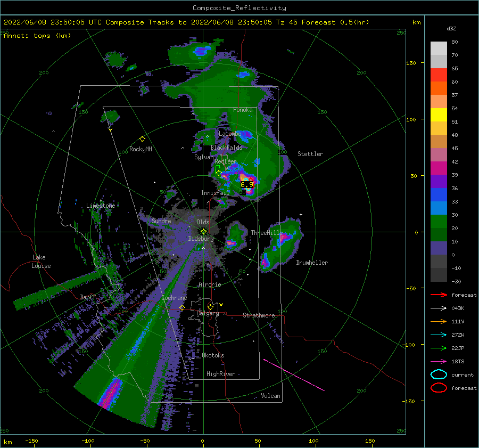Click the Innisfail city label
This screenshot has height=448, width=479.
pyautogui.click(x=215, y=193)
